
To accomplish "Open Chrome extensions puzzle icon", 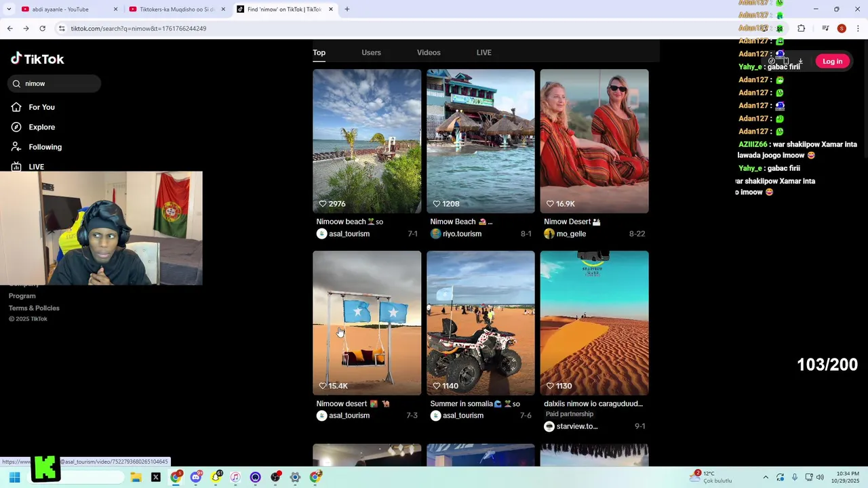I will (x=801, y=28).
